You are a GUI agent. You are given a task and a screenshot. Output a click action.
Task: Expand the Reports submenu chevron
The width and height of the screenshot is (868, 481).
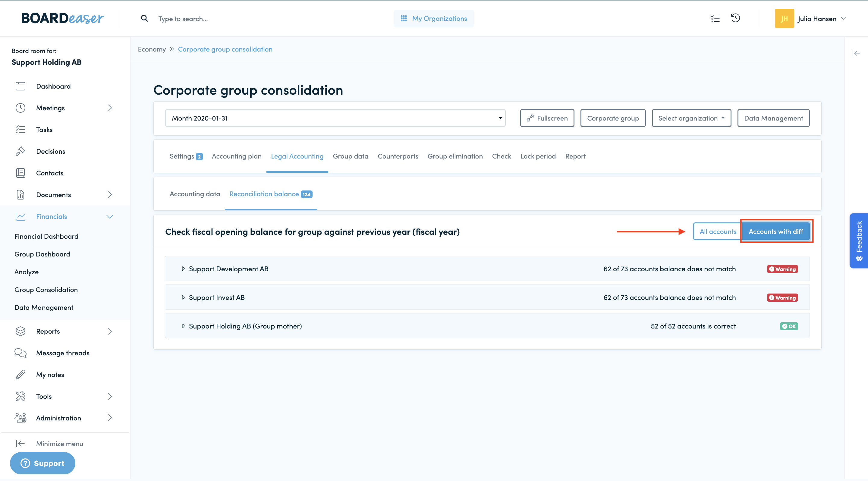coord(110,331)
